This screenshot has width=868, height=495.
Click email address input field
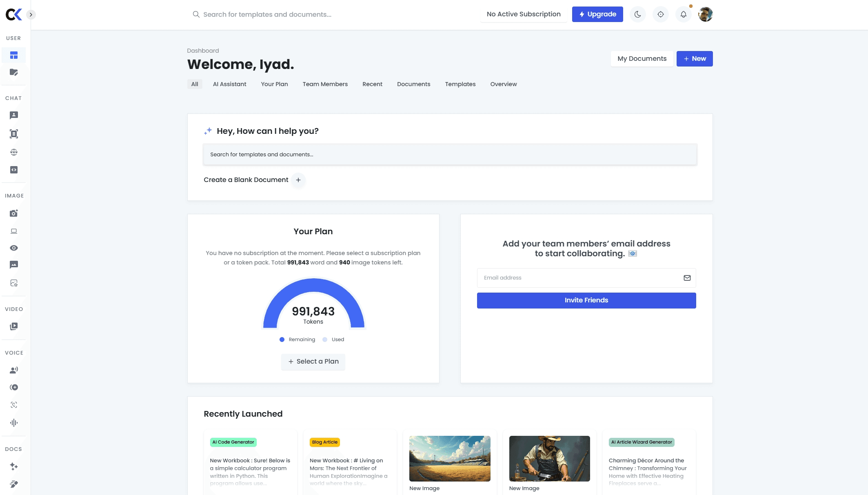[586, 278]
